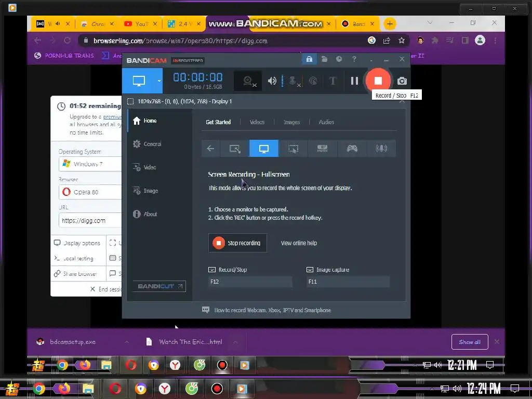The width and height of the screenshot is (532, 399).
Task: Click Display options in Browserling panel
Action: (78, 243)
